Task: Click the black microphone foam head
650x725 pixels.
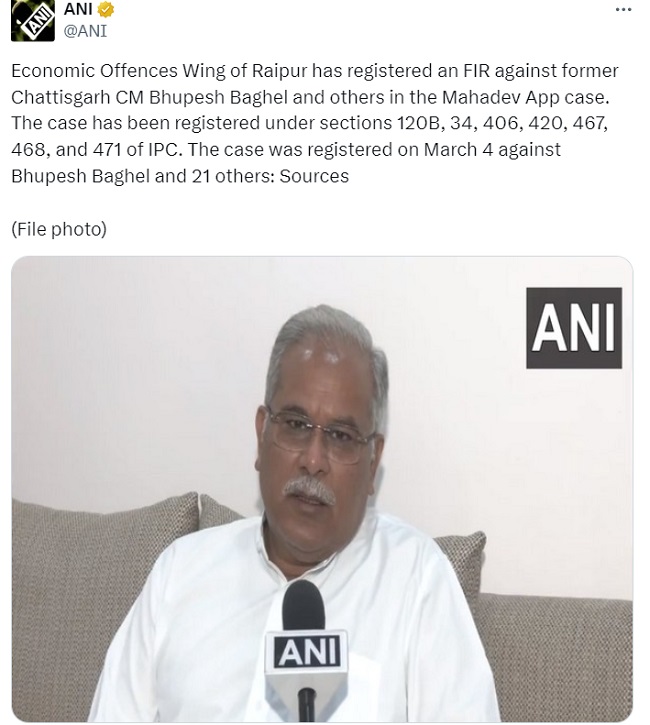Action: click(303, 606)
